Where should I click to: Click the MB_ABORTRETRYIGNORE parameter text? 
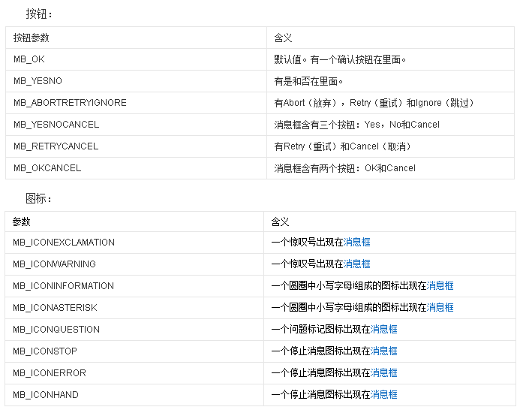[70, 103]
